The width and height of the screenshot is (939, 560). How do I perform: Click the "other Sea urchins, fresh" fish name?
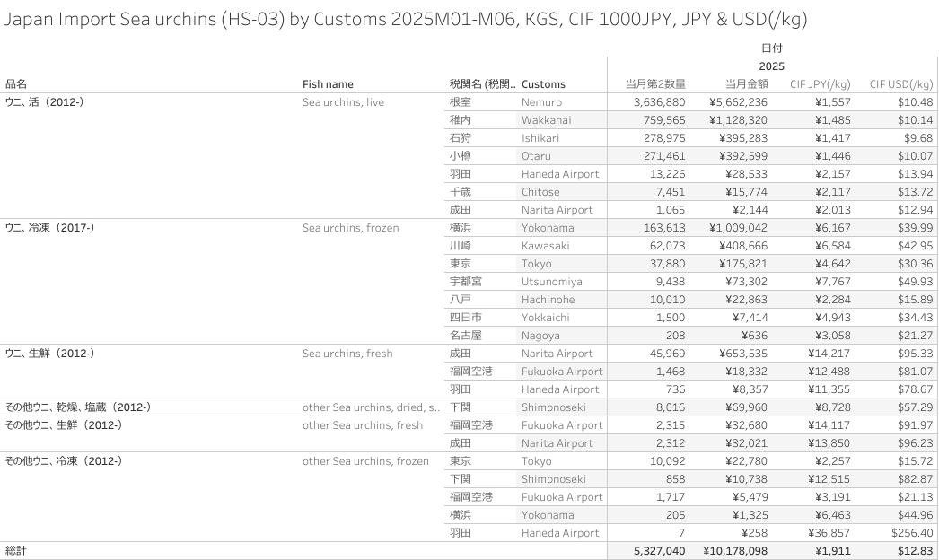click(363, 426)
